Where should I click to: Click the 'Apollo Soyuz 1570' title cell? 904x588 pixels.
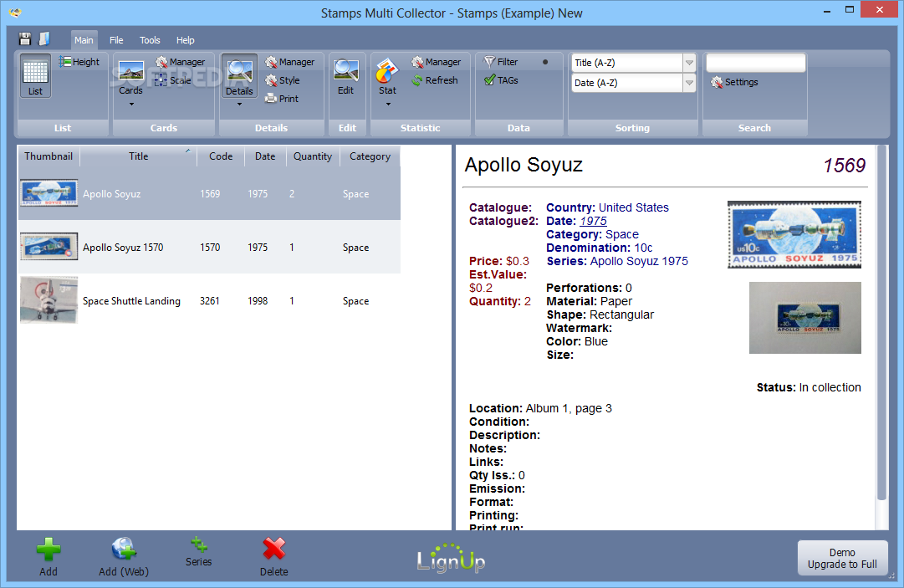tap(123, 248)
